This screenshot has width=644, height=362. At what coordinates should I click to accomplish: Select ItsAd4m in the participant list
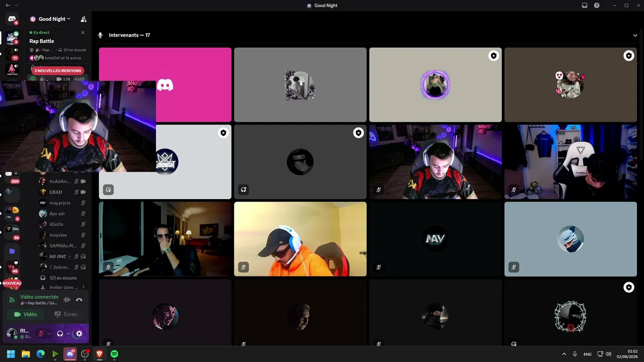click(62, 181)
